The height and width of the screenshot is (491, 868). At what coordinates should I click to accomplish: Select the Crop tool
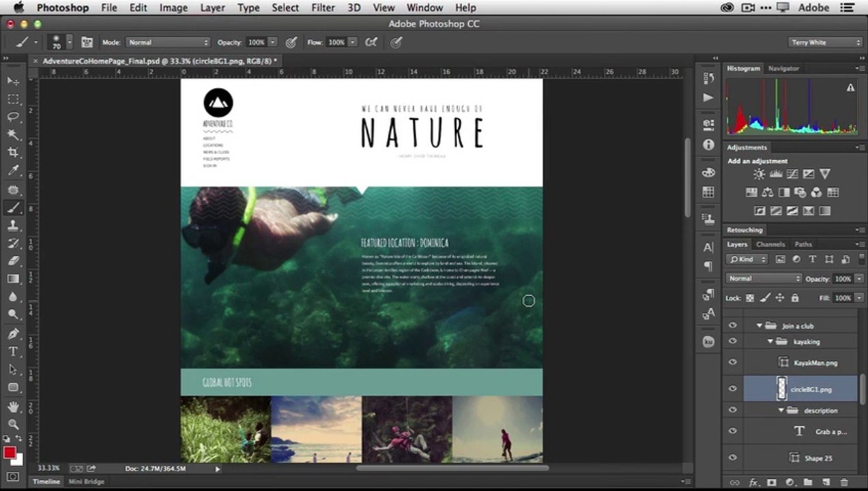[x=13, y=152]
